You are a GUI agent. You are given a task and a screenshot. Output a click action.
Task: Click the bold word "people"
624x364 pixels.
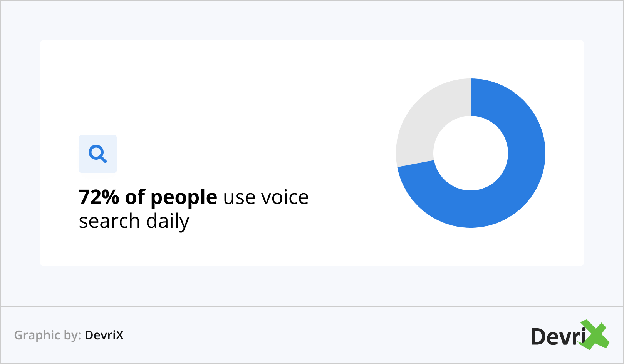point(184,198)
